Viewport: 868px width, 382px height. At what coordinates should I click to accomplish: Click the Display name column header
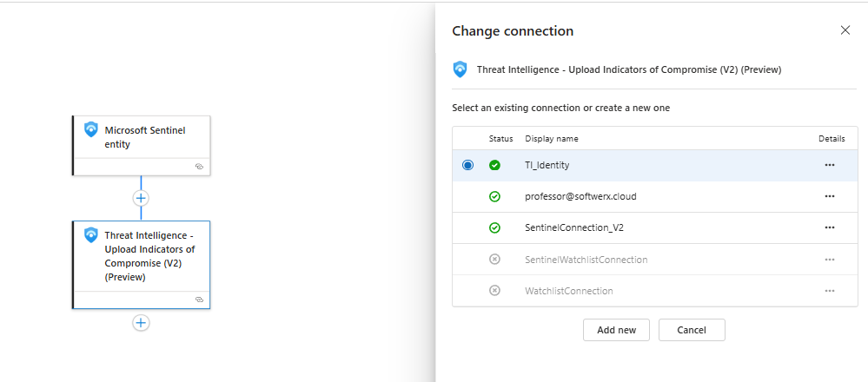[552, 139]
